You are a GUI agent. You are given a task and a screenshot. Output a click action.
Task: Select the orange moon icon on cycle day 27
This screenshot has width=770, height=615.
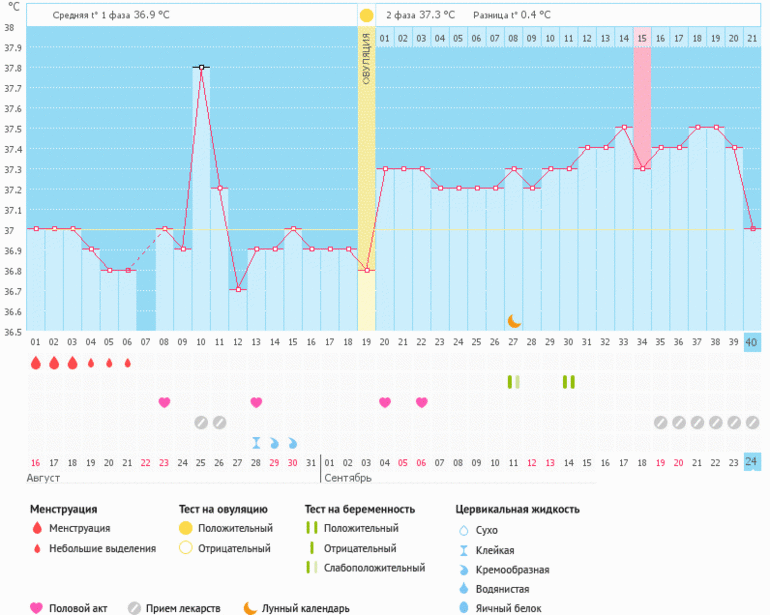click(x=514, y=321)
